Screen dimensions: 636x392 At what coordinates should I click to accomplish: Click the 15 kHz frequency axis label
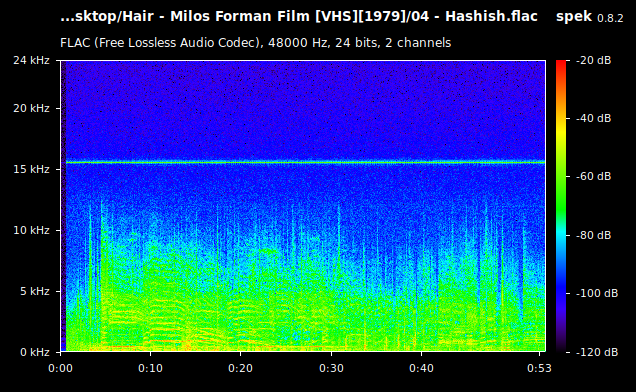(x=31, y=169)
